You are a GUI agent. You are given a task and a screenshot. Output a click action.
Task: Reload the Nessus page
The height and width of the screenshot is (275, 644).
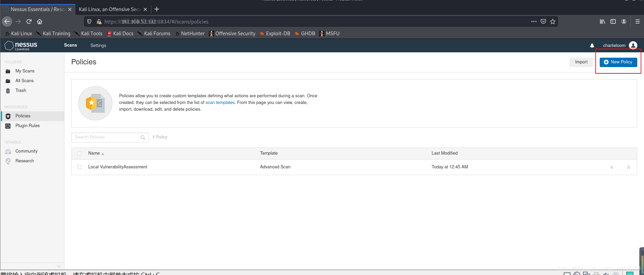[x=29, y=21]
